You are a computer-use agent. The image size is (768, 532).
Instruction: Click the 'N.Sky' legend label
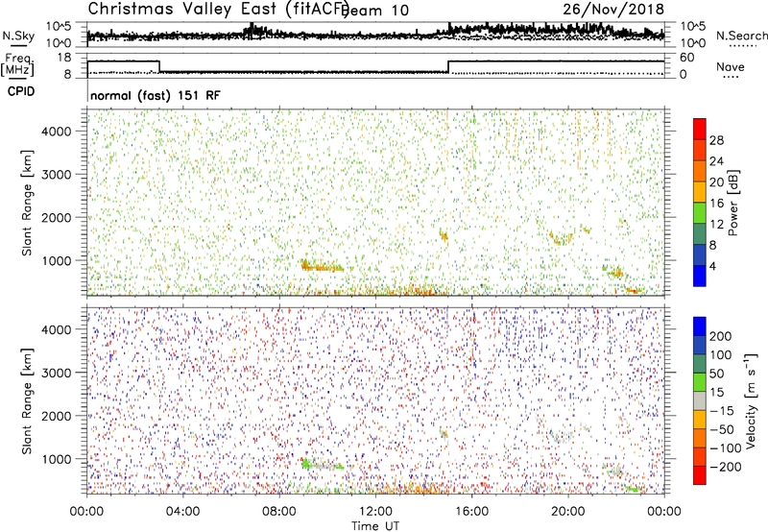click(x=18, y=36)
